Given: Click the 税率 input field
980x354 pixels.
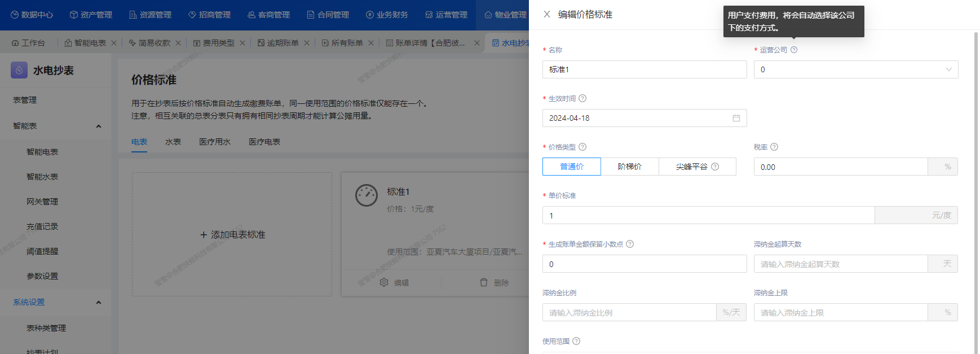Looking at the screenshot, I should [x=841, y=167].
